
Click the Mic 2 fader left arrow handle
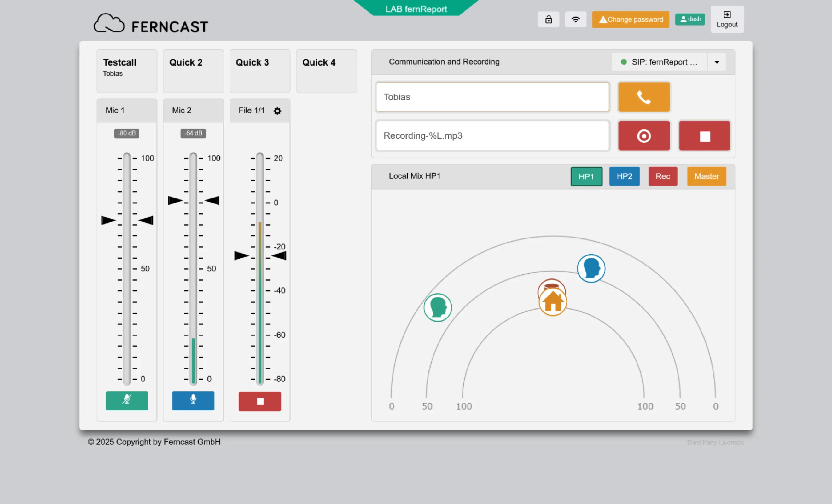(175, 200)
